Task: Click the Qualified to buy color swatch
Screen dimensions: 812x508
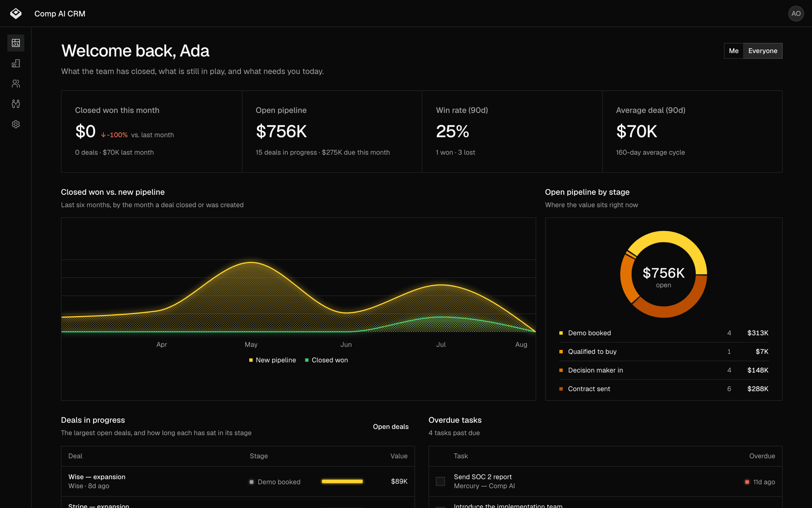Action: (561, 351)
